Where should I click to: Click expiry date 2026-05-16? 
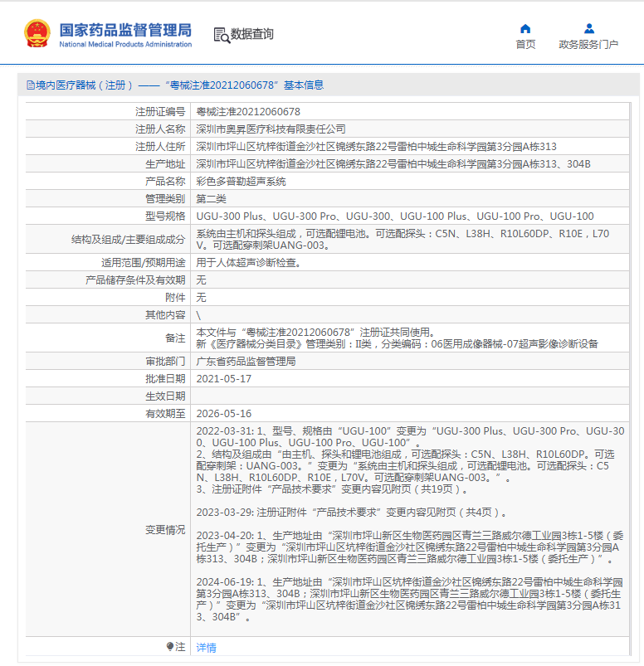tap(223, 414)
